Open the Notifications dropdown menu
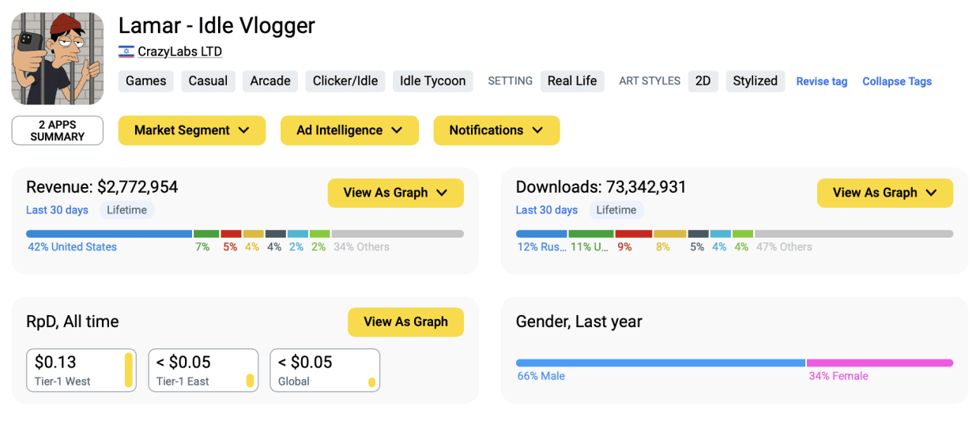 click(496, 130)
